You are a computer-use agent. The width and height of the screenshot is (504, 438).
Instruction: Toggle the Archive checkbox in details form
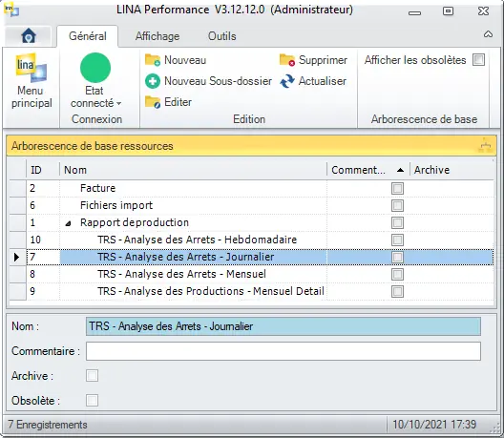pyautogui.click(x=92, y=376)
